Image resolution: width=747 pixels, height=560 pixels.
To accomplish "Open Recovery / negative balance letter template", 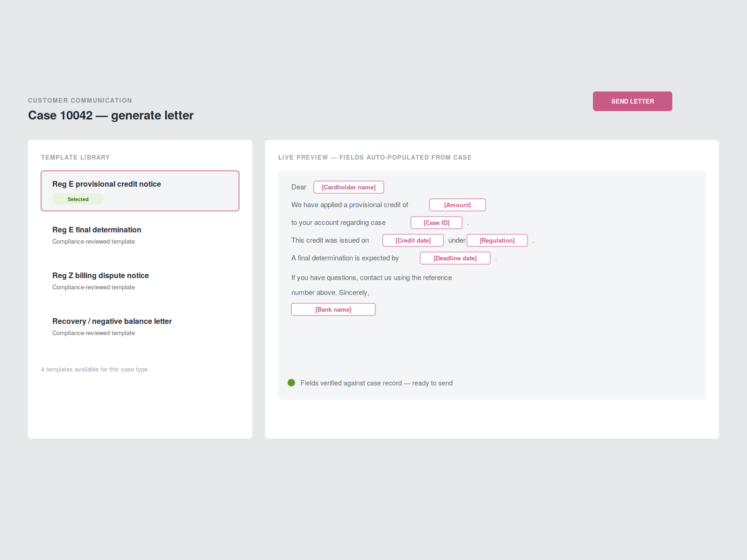I will tap(140, 327).
